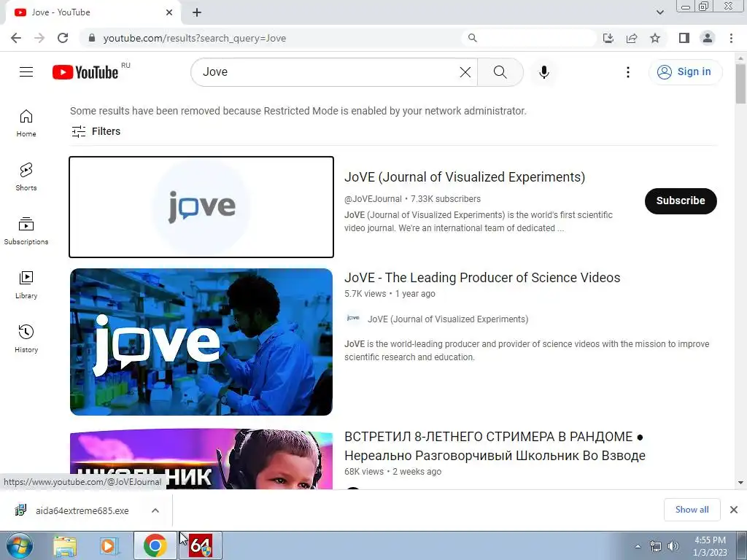Click small JoVE channel avatar beside video
747x560 pixels.
[353, 319]
